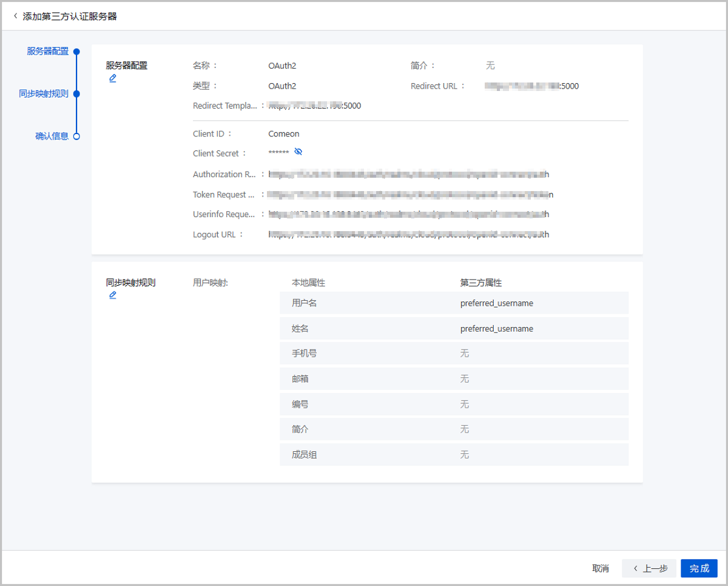
Task: Click the 无 value in 简介 mapping row
Action: (465, 429)
